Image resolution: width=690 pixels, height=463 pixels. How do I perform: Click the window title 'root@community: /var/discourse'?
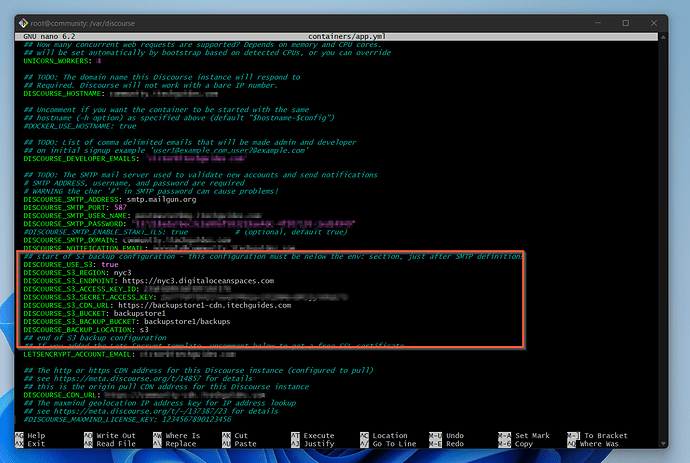click(83, 23)
